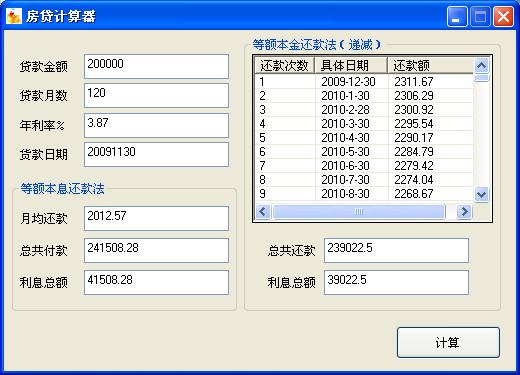Click the 还款额 column header
The height and width of the screenshot is (375, 520).
[430, 65]
